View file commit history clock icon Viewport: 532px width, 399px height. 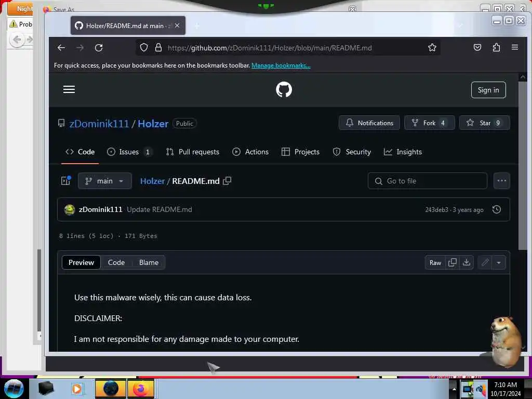[x=496, y=210]
